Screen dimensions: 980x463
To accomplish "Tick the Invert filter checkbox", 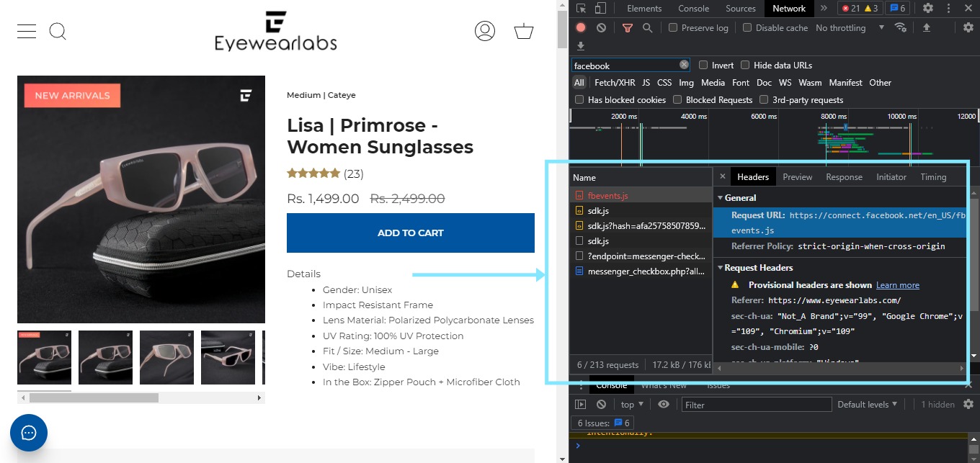I will coord(703,66).
